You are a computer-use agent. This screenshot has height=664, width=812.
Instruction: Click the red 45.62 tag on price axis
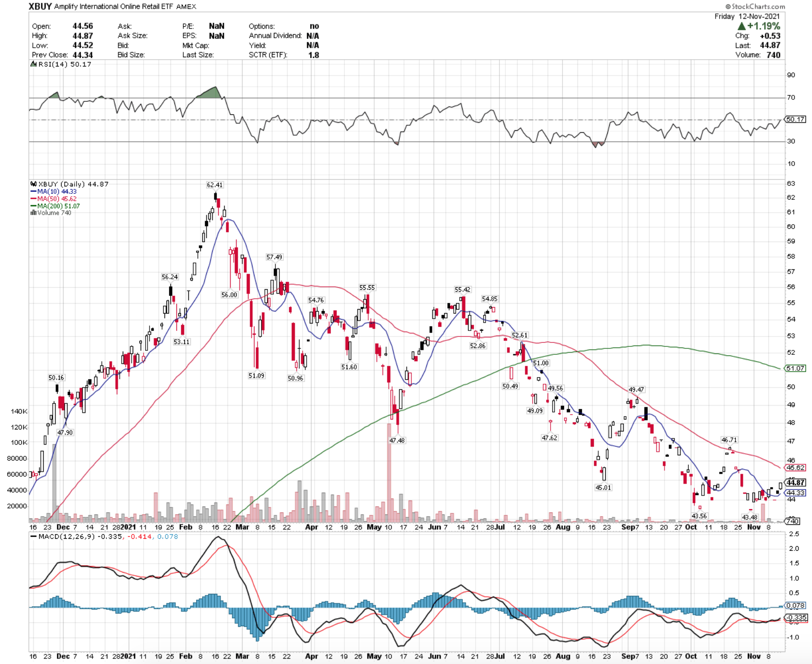(795, 468)
